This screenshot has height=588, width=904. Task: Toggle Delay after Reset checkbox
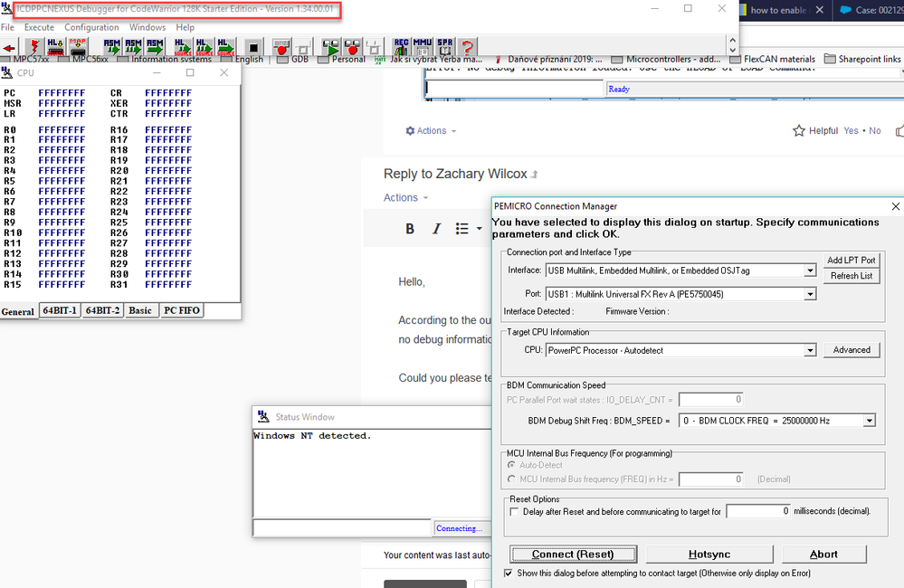tap(514, 511)
